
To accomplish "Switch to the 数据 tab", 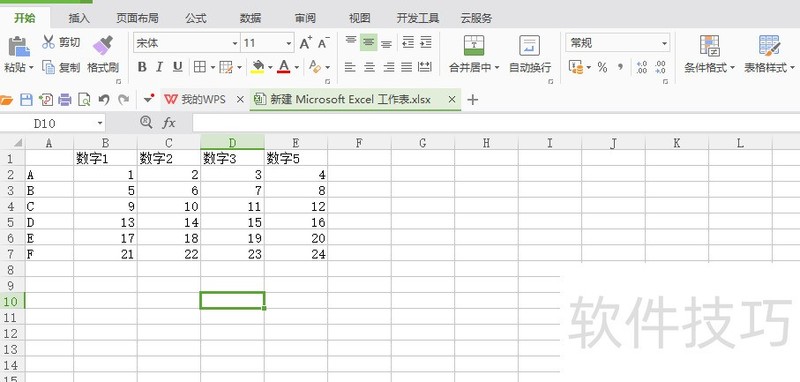I will [x=251, y=18].
